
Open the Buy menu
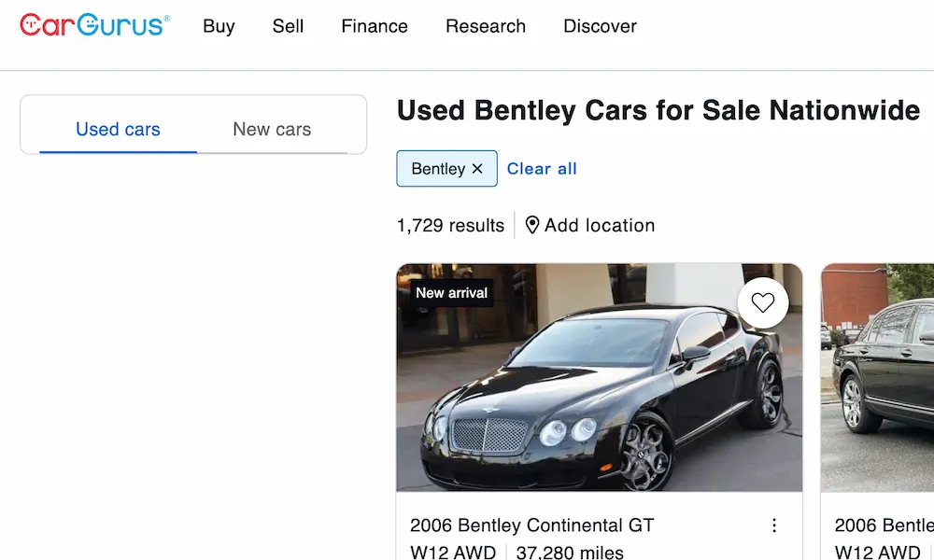tap(219, 26)
